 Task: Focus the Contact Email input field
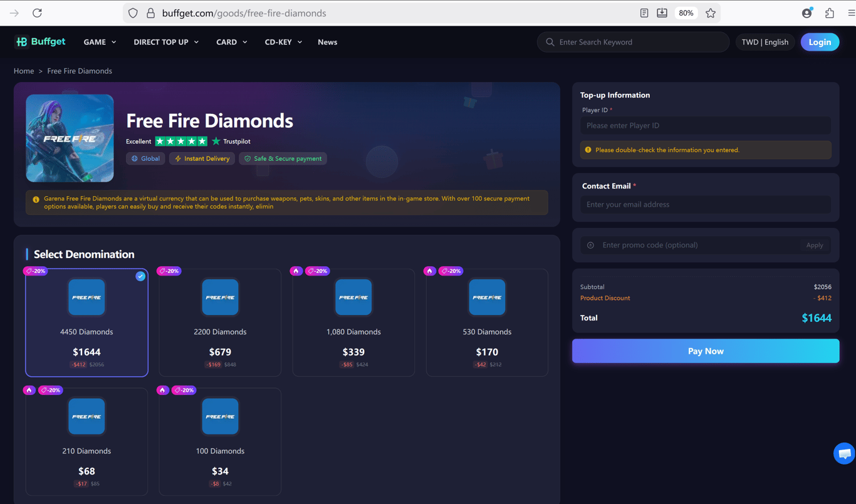[x=706, y=204]
